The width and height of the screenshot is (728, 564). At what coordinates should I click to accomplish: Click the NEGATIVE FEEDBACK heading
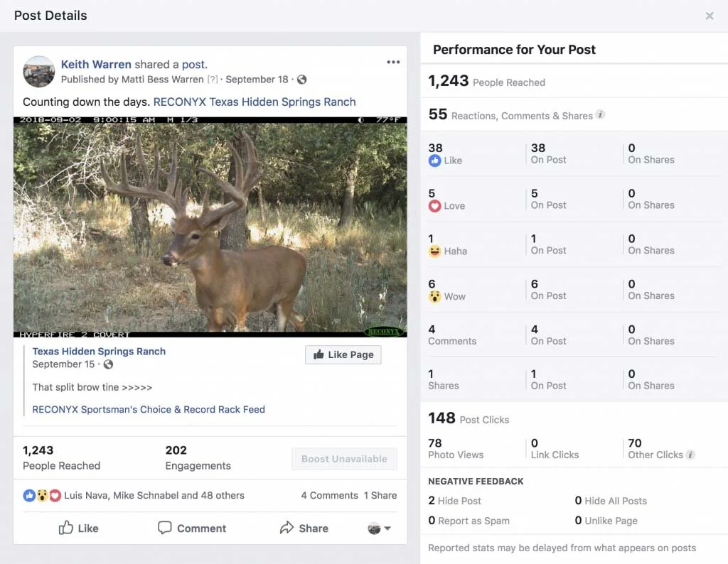476,482
